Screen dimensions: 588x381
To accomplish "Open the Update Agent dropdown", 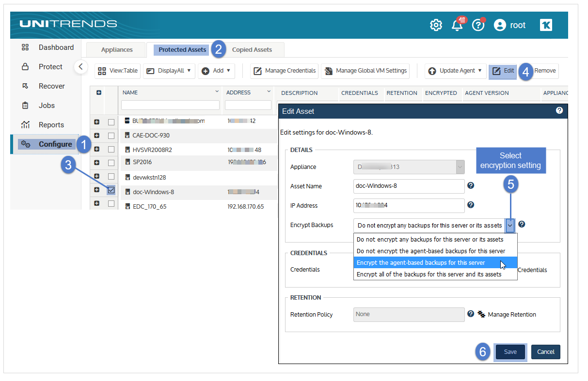I will pos(456,71).
